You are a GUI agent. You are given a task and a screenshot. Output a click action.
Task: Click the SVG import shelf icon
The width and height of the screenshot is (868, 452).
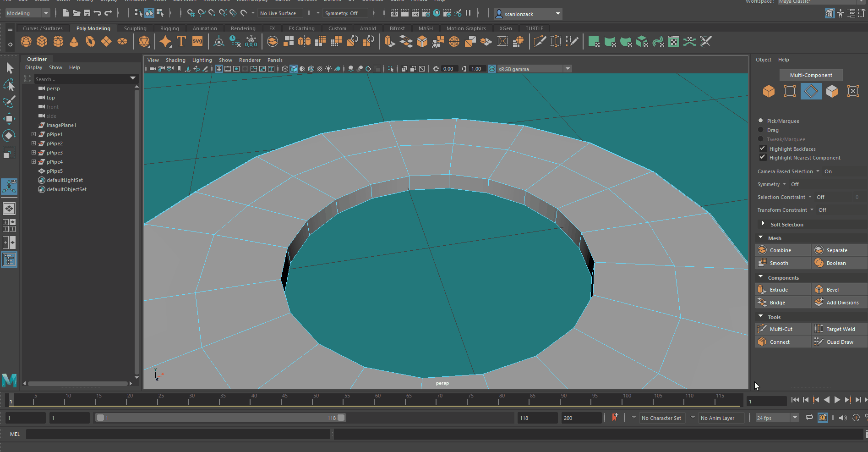coord(197,42)
